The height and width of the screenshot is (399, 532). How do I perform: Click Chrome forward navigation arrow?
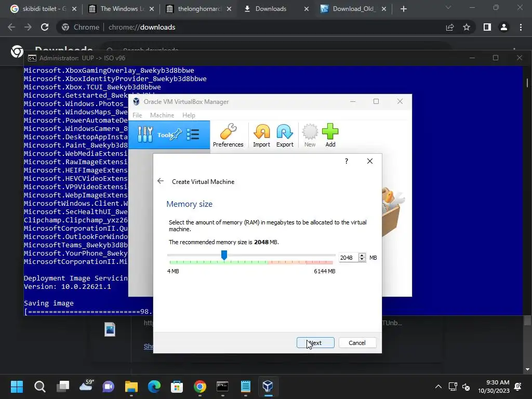tap(28, 27)
